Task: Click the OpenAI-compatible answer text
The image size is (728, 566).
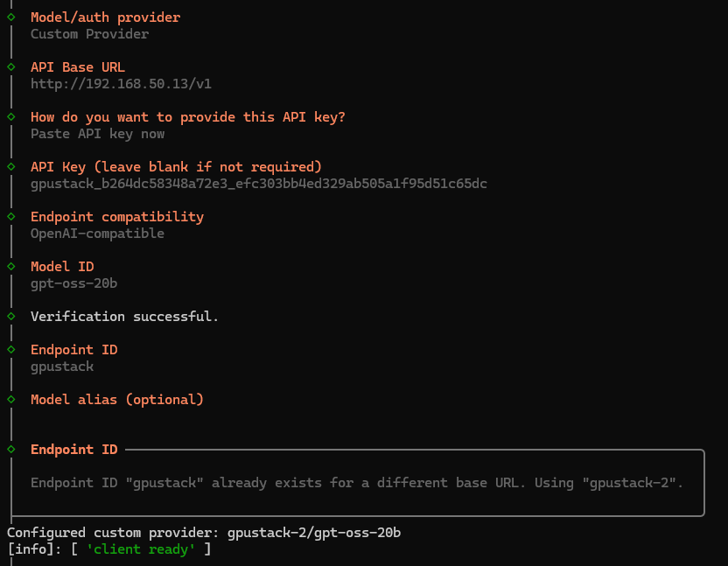Action: pyautogui.click(x=97, y=234)
